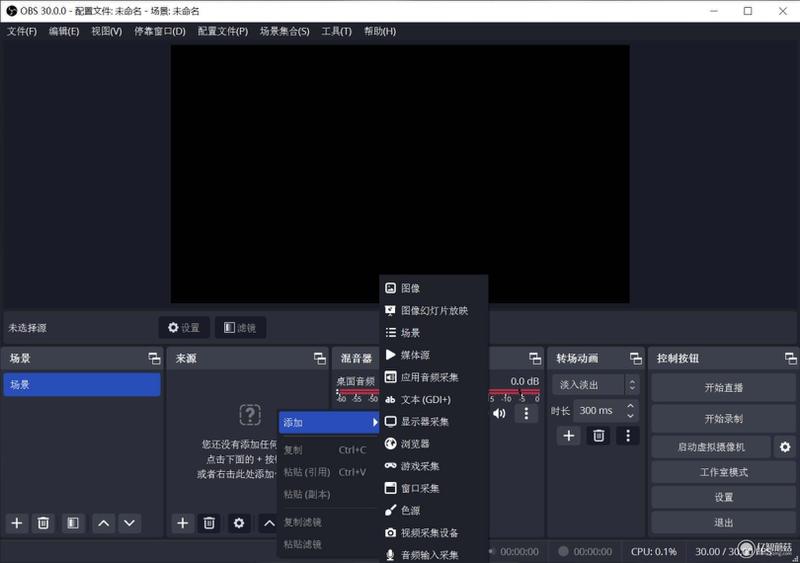Click 开始录制 button
Viewport: 800px width, 563px height.
pos(723,419)
